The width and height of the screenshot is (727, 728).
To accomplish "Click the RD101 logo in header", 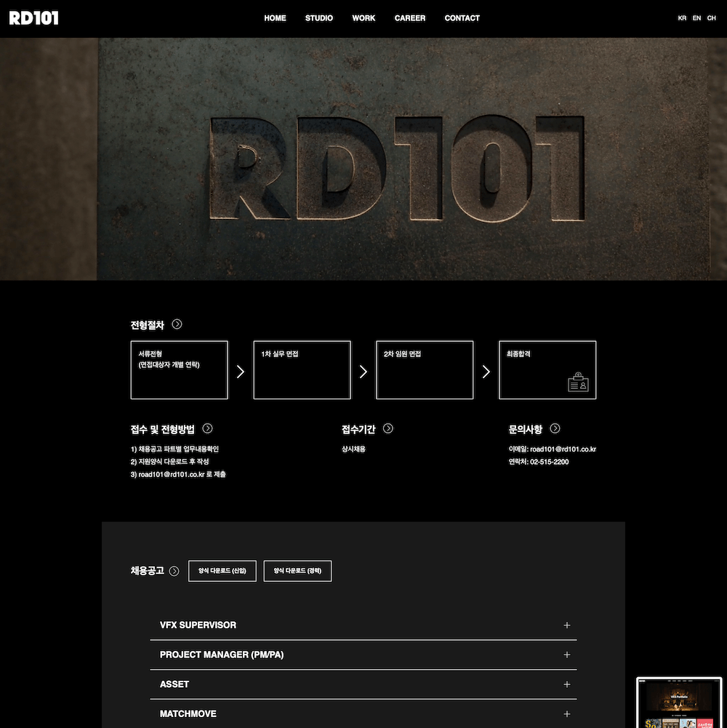I will [x=34, y=18].
